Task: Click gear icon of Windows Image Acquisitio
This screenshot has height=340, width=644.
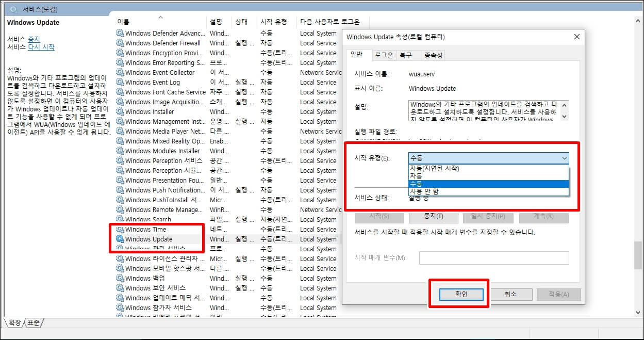Action: [120, 102]
